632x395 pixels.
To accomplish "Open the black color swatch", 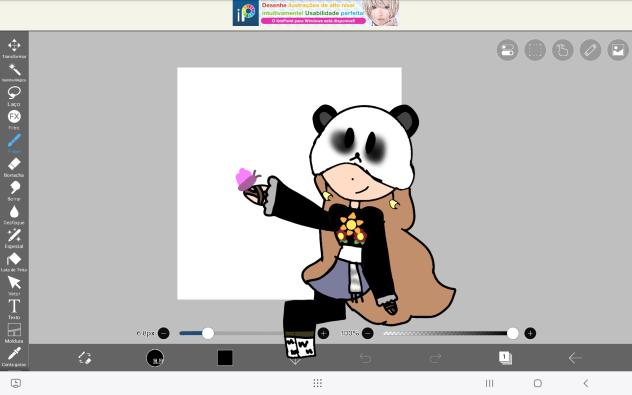I will (225, 358).
